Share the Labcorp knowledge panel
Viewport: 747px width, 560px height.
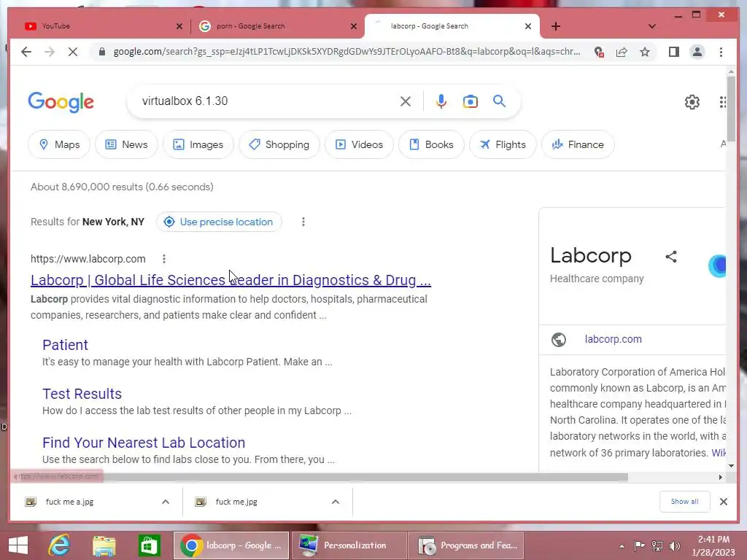coord(671,257)
